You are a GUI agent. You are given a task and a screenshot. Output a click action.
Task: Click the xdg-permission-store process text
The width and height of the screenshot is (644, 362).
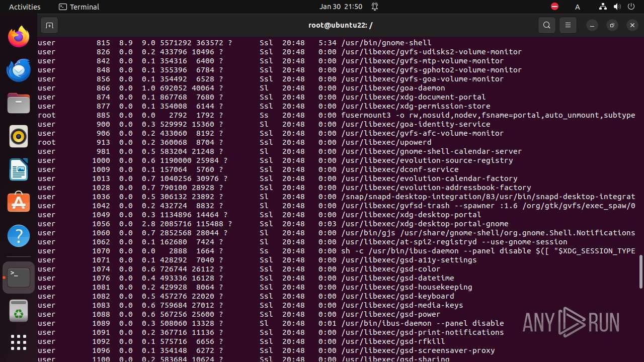click(x=416, y=106)
